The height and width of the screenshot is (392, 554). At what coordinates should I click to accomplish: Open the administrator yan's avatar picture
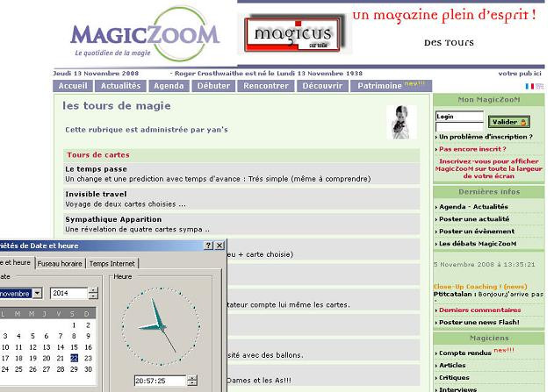click(400, 123)
